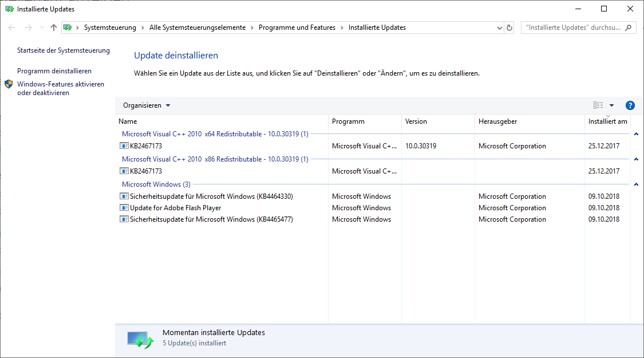Expand the chevron after Programme und Features
Viewport: 644px width, 358px height.
342,27
